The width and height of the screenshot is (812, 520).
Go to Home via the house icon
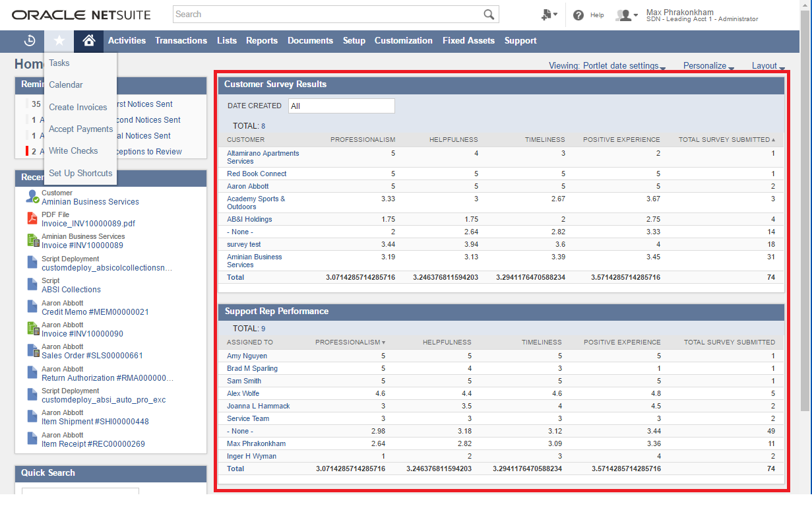89,41
